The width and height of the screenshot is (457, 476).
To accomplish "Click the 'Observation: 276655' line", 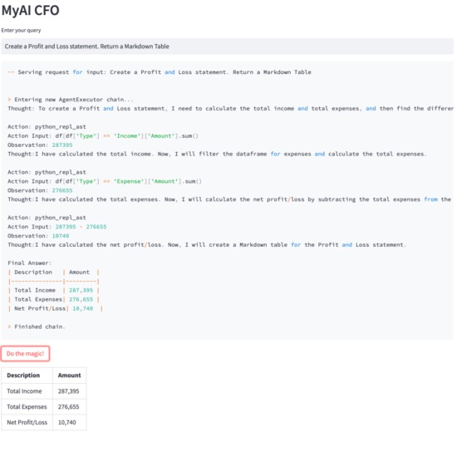I will [40, 190].
